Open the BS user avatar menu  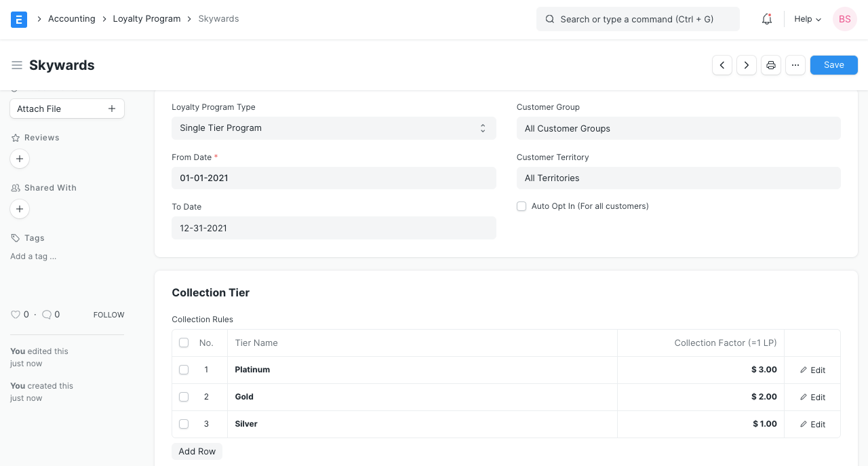[x=845, y=19]
